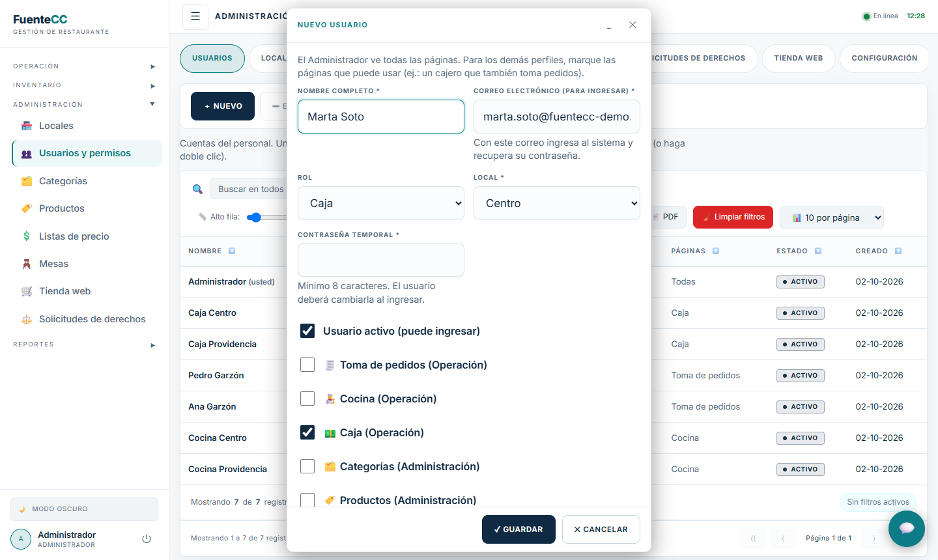Click the Solicitudes de derechos scales icon
Viewport: 938px width, 560px height.
click(x=27, y=319)
